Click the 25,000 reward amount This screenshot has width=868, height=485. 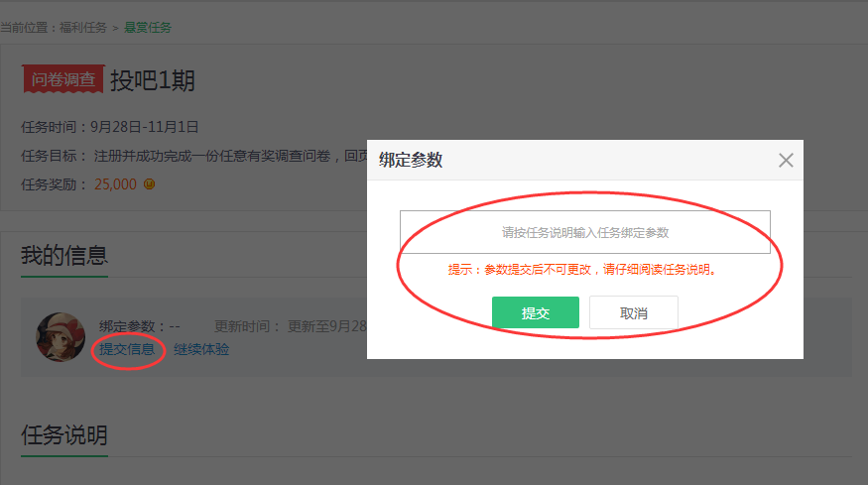point(115,184)
